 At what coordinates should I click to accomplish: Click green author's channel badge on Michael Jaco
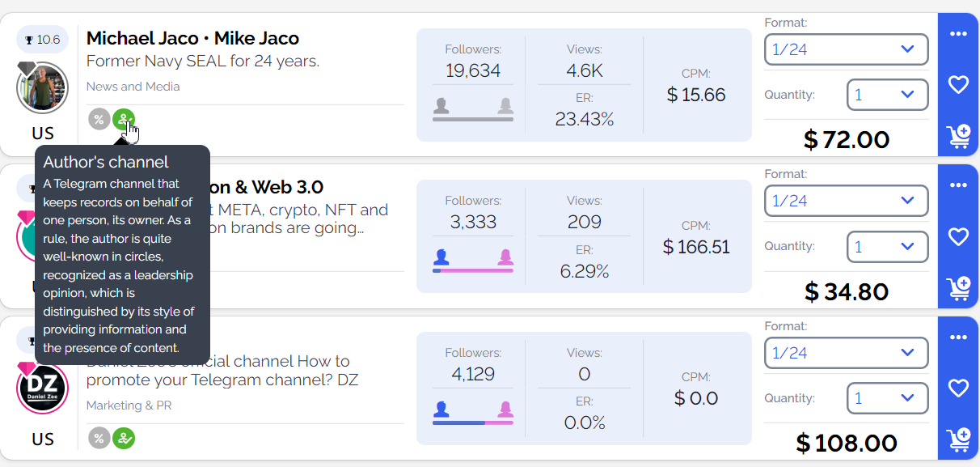coord(124,120)
